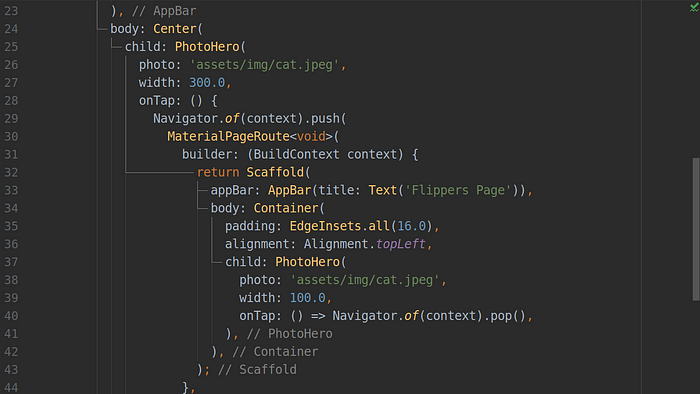700x394 pixels.
Task: Click the '// Scaffold' closing comment
Action: pos(257,369)
